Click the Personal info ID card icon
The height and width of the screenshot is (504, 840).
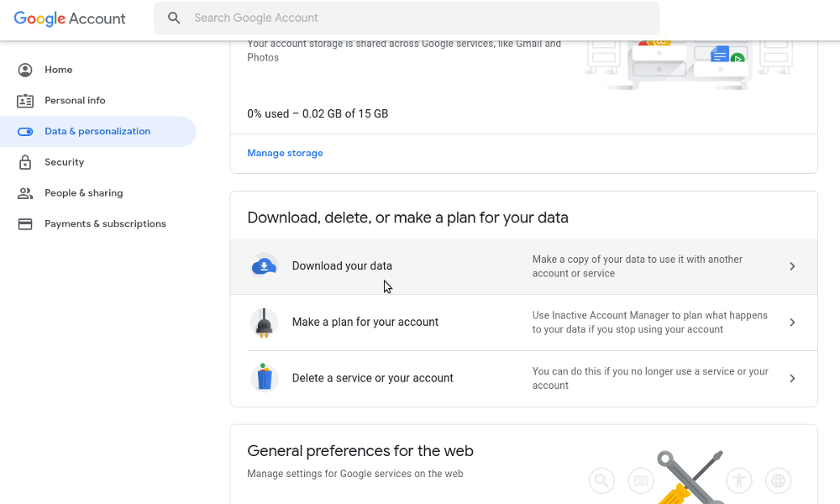tap(25, 101)
